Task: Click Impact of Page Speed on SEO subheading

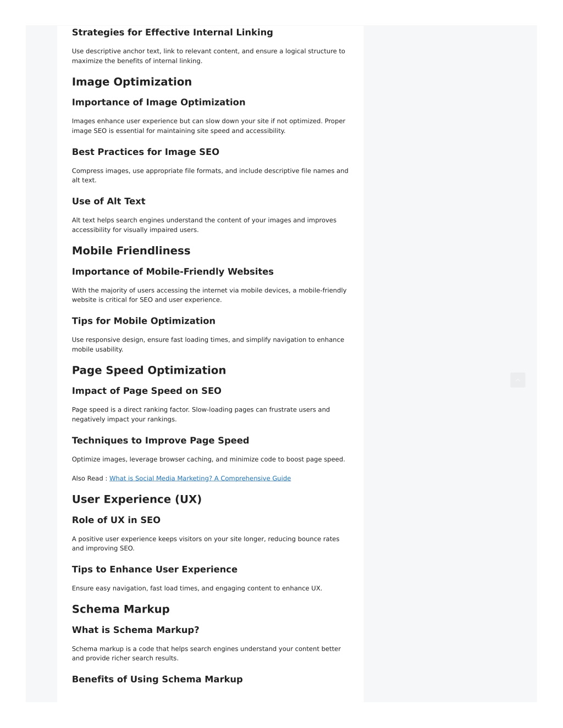Action: (x=147, y=391)
